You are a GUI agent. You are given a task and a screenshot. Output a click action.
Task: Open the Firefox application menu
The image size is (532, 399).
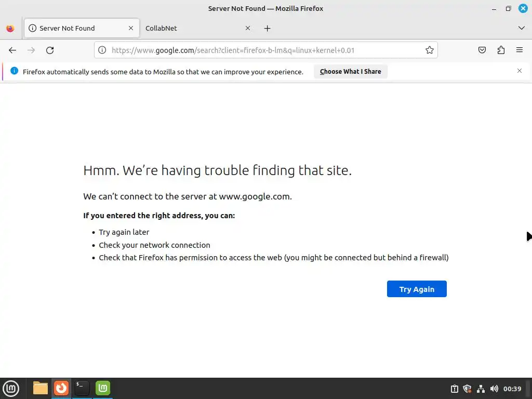520,50
